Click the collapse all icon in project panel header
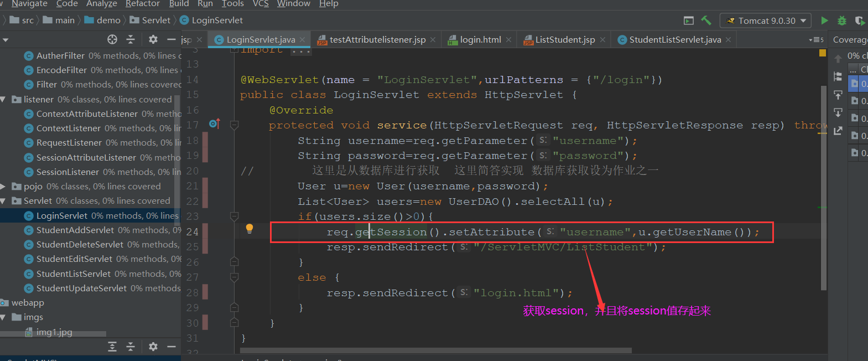Image resolution: width=868 pixels, height=361 pixels. (x=131, y=39)
